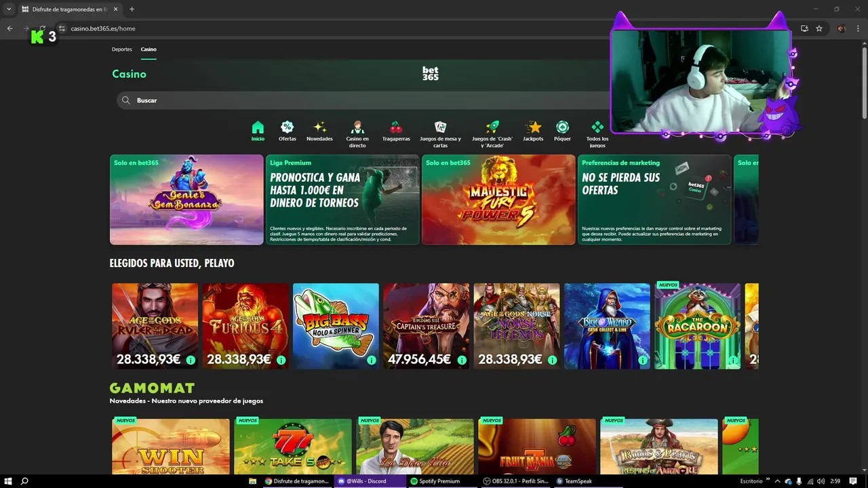The image size is (868, 488).
Task: Open Majestic Fury Power 5 banner
Action: (x=498, y=199)
